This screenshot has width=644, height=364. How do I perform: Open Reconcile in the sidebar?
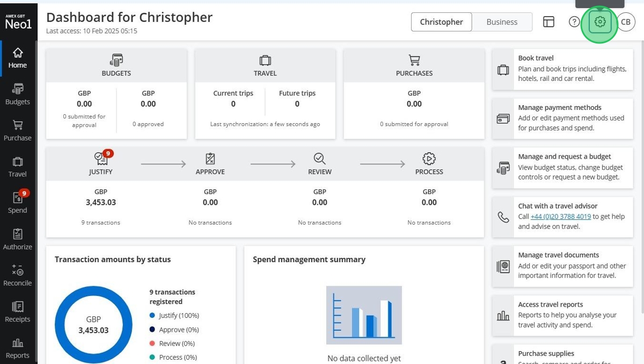coord(18,276)
